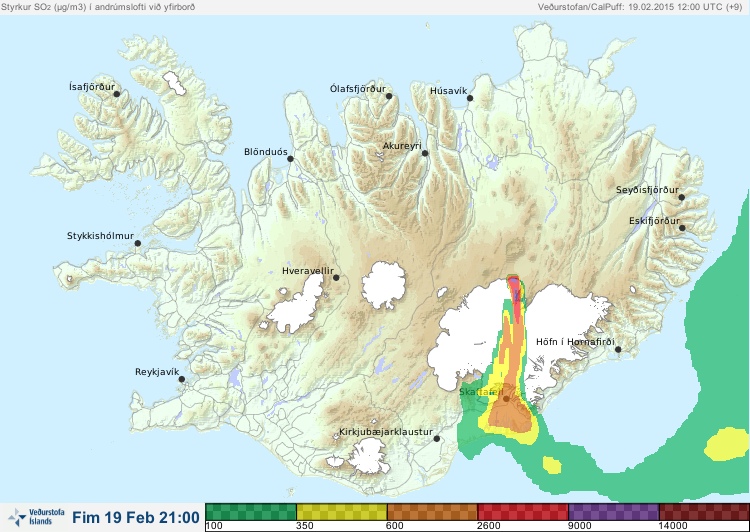
Task: Click the green 100 legend swatch
Action: point(251,512)
